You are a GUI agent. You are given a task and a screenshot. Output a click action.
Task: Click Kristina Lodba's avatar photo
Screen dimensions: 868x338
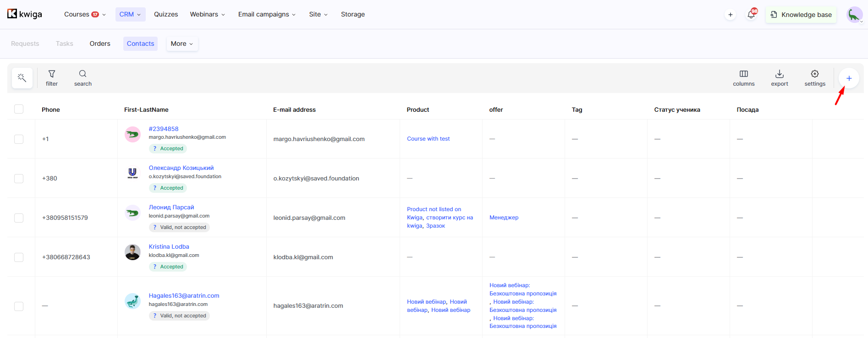coord(132,252)
